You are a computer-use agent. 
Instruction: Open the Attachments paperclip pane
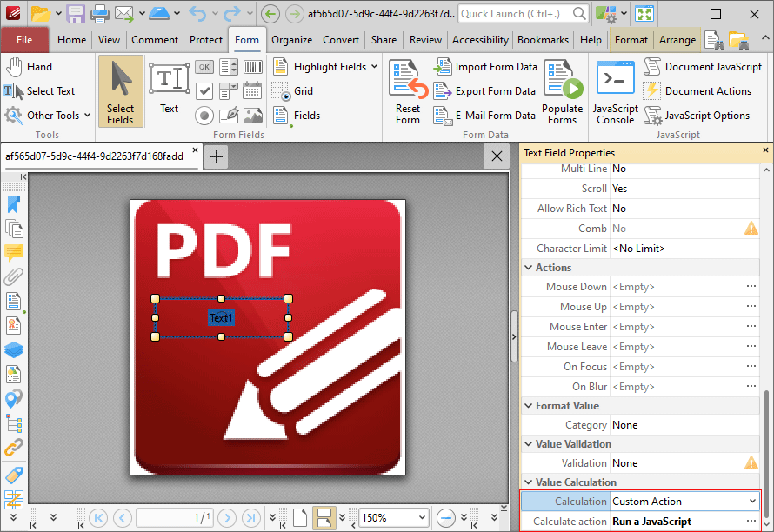point(13,276)
